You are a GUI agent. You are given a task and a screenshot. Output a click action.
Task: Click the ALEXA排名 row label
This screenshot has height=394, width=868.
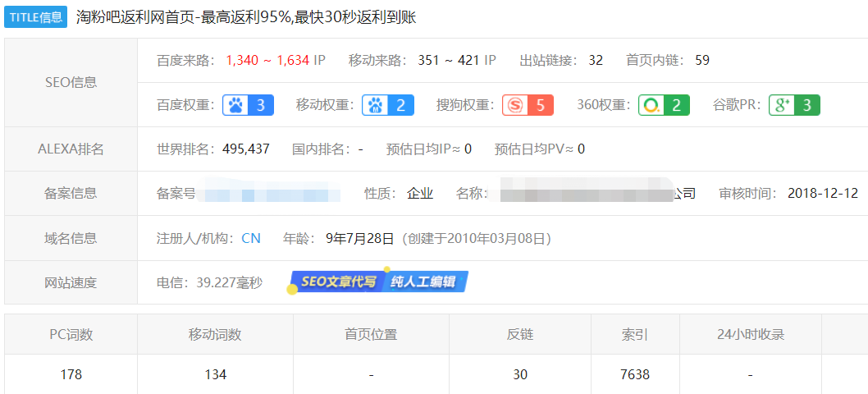coord(71,149)
